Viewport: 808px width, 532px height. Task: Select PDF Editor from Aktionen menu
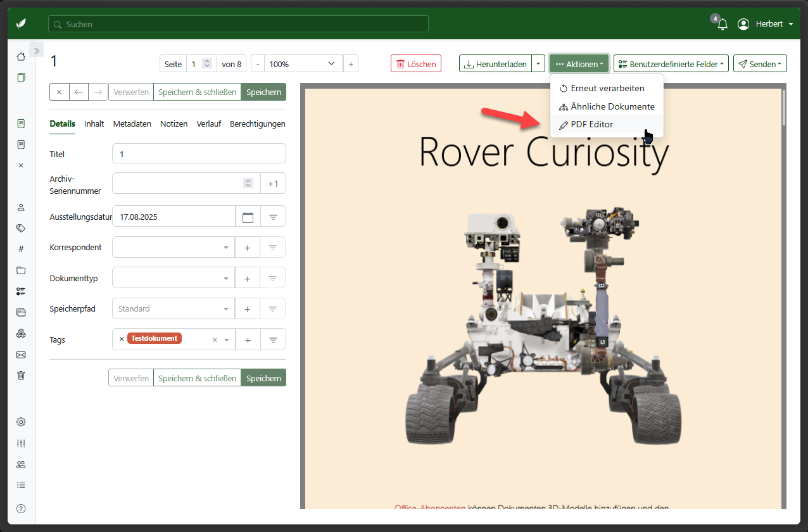[591, 125]
